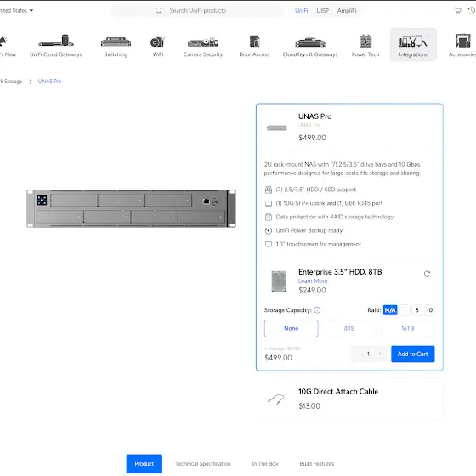
Task: Open the 10G Direct Attach Cable title
Action: (338, 391)
